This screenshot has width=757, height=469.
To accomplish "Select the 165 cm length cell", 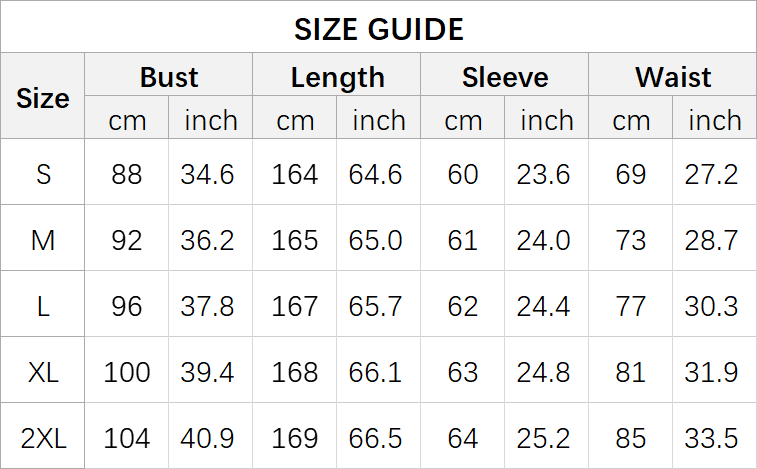I will click(295, 240).
